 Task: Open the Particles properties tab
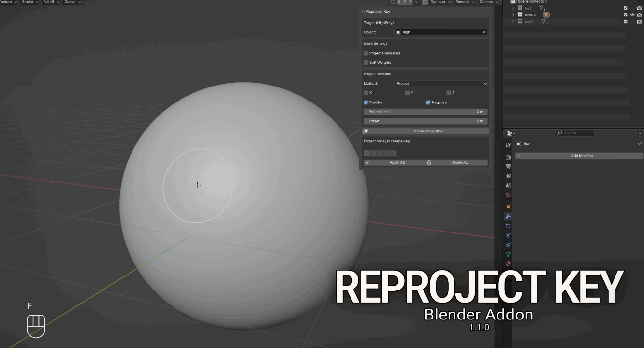[x=508, y=226]
